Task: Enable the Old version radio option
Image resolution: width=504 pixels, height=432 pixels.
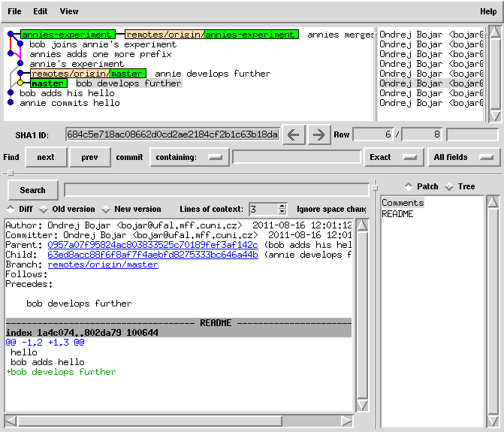Action: (44, 209)
